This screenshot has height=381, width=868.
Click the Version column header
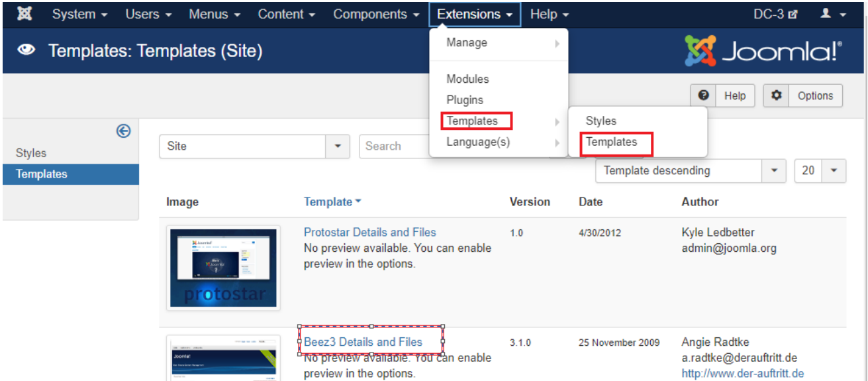pyautogui.click(x=530, y=202)
